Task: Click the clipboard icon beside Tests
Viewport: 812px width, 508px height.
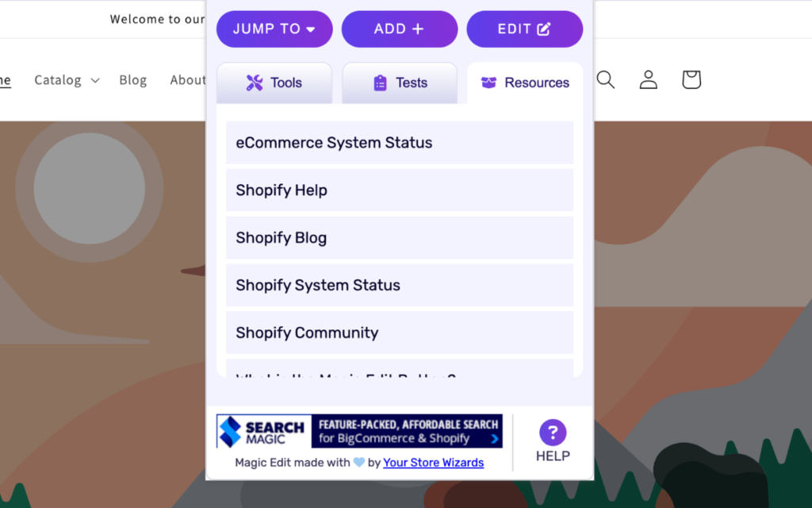Action: 382,82
